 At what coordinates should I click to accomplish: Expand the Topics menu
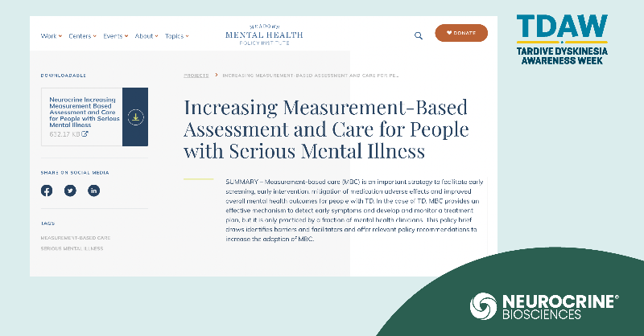(x=176, y=36)
